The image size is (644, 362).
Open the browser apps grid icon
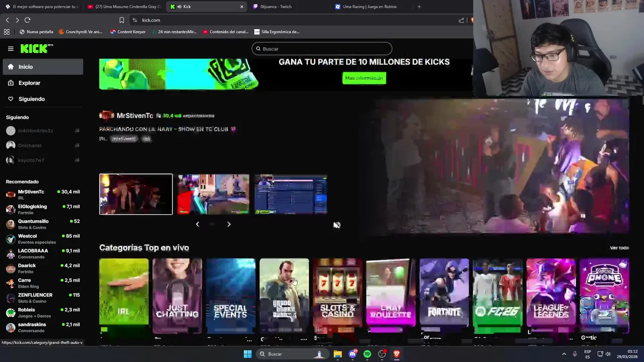7,32
